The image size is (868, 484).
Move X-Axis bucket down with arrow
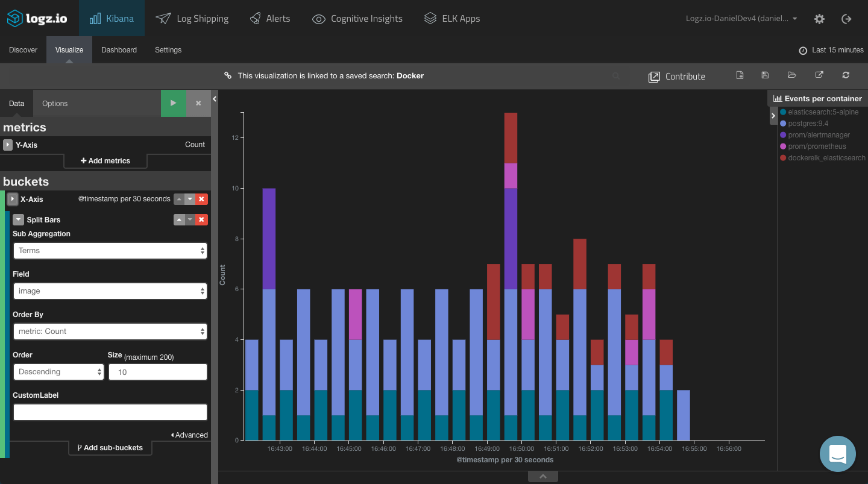click(x=190, y=199)
